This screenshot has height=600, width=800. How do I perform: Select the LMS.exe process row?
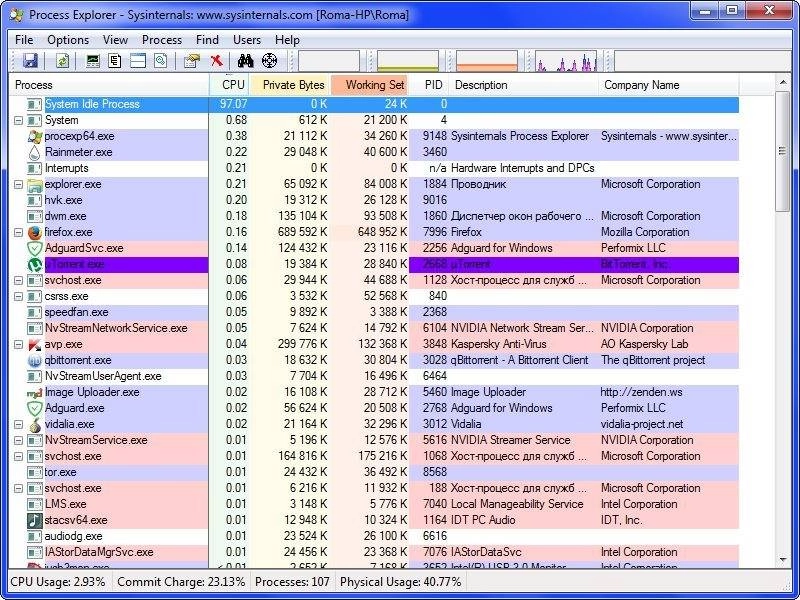click(x=374, y=504)
